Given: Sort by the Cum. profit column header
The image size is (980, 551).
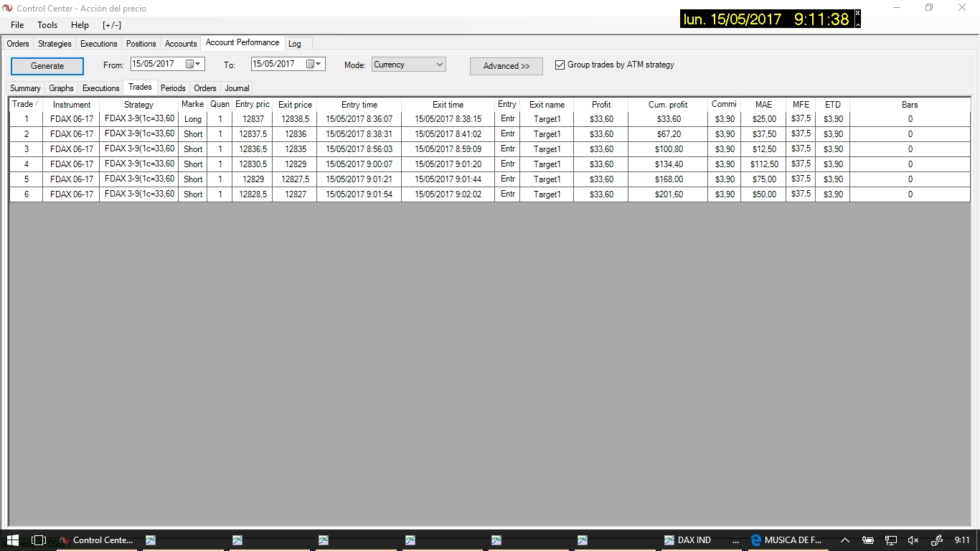Looking at the screenshot, I should point(668,105).
